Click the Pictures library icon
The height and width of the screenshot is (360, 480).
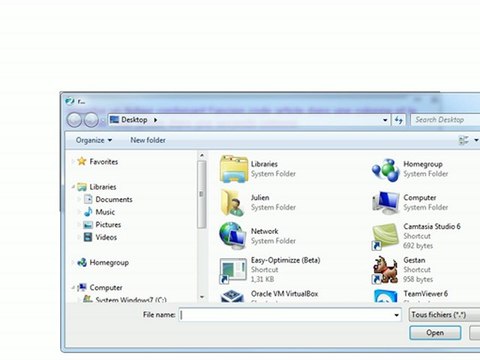tap(88, 225)
